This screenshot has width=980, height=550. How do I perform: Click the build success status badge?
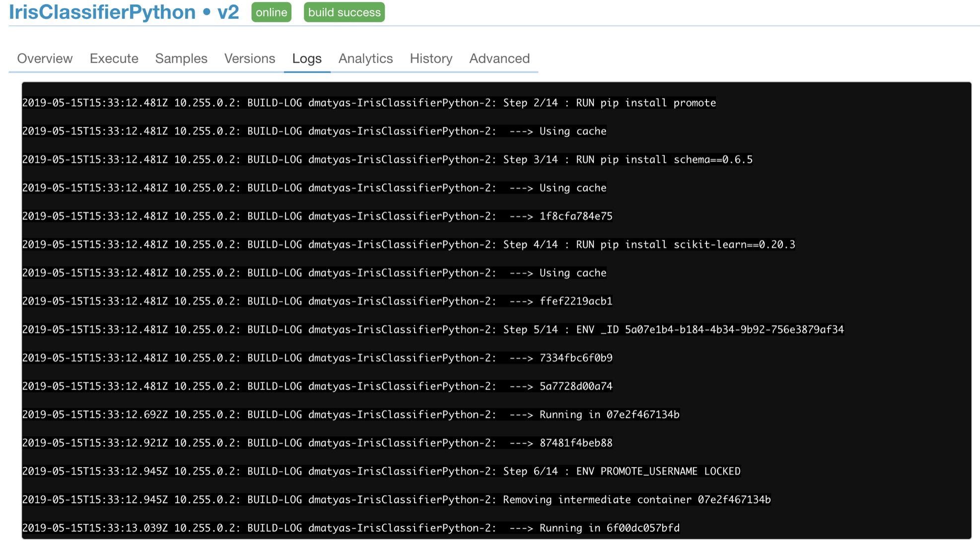point(345,13)
